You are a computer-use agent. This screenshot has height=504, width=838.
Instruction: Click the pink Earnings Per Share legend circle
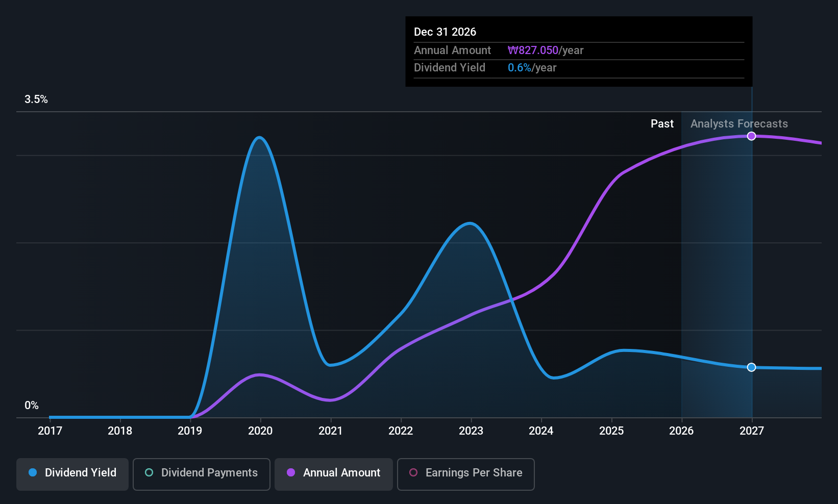413,472
